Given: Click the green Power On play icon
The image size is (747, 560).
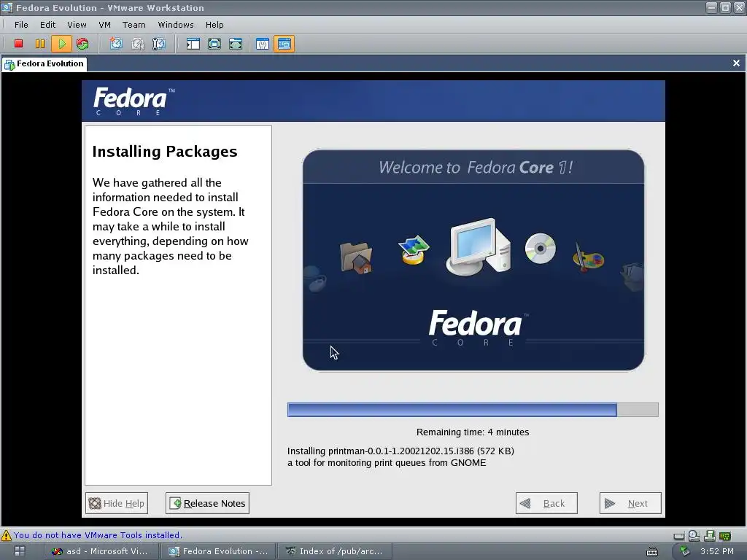Looking at the screenshot, I should (x=61, y=44).
